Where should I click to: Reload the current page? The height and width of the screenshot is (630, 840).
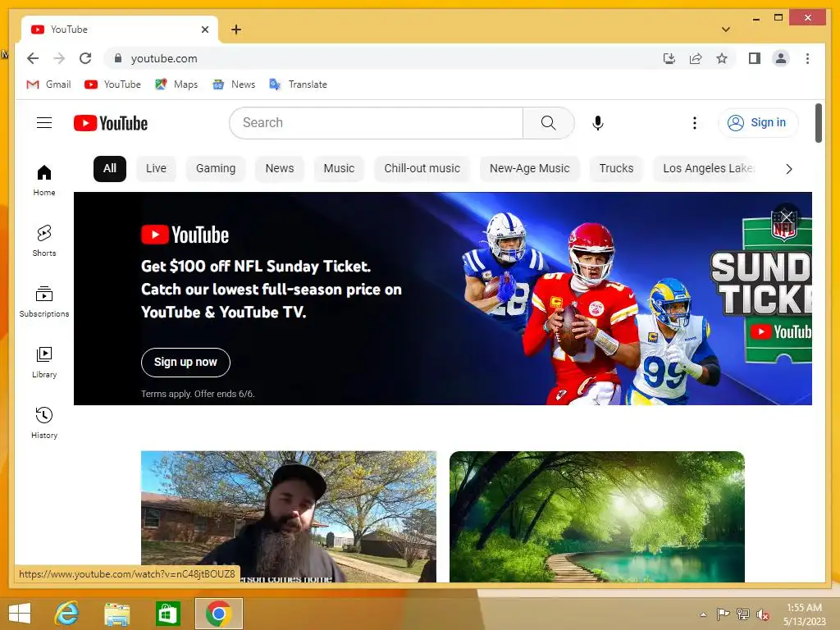[85, 58]
